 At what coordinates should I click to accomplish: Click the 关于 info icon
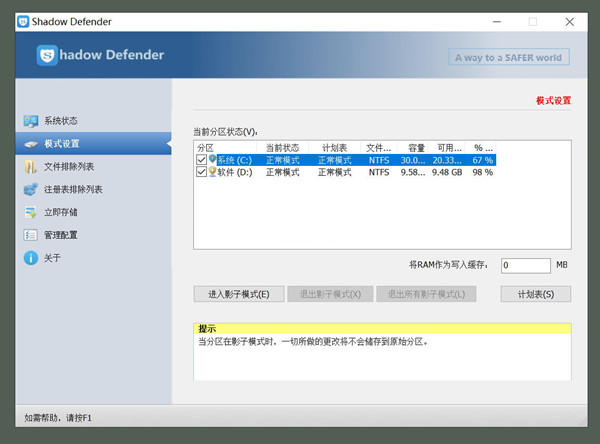31,258
